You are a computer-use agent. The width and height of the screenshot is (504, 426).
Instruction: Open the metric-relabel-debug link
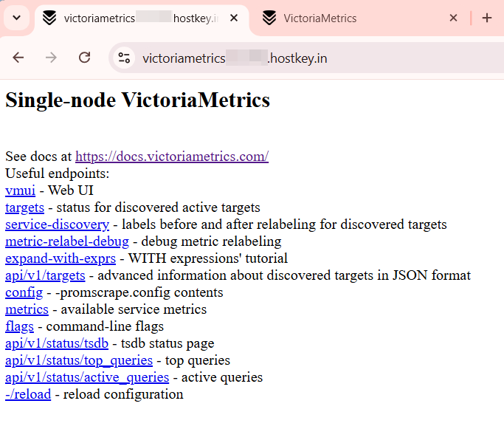point(66,241)
